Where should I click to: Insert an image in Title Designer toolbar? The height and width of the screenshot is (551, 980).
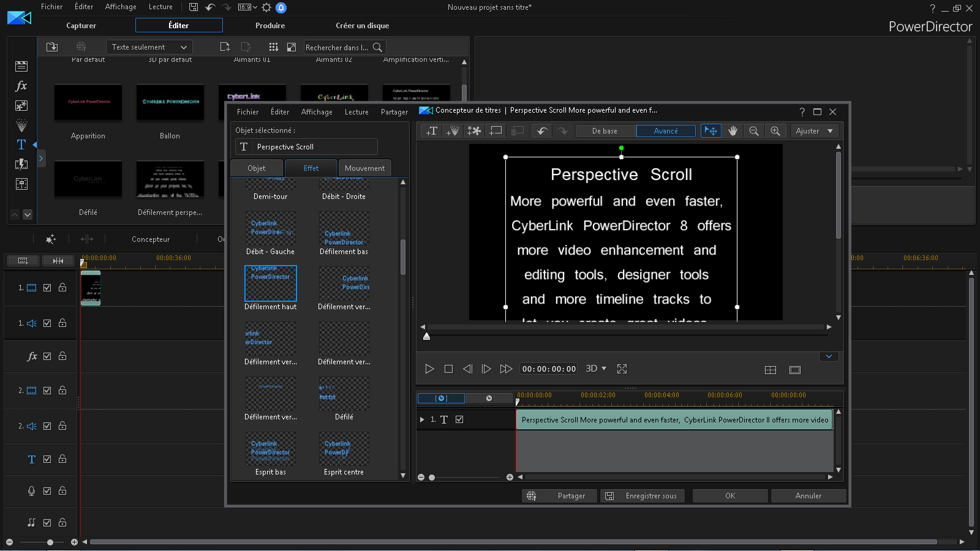coord(474,130)
